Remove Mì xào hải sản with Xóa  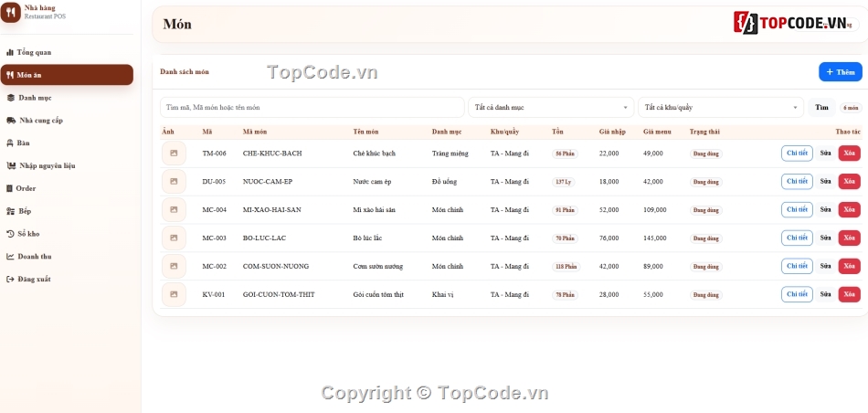(849, 210)
